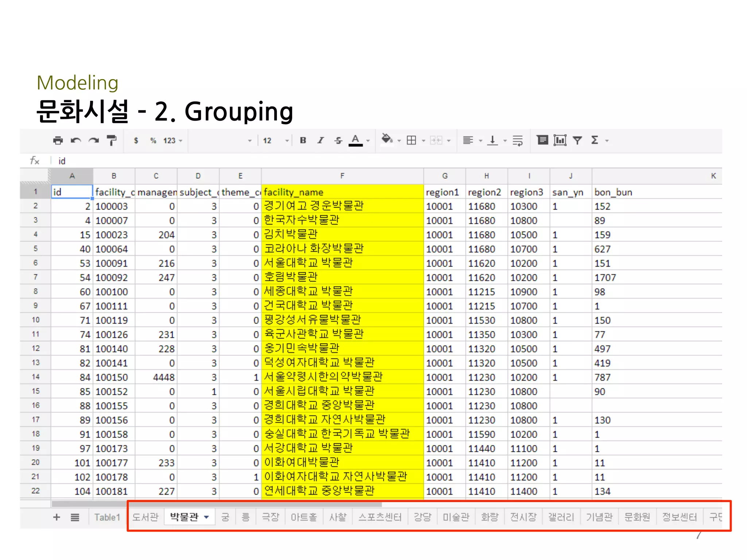Select column F header

click(342, 176)
